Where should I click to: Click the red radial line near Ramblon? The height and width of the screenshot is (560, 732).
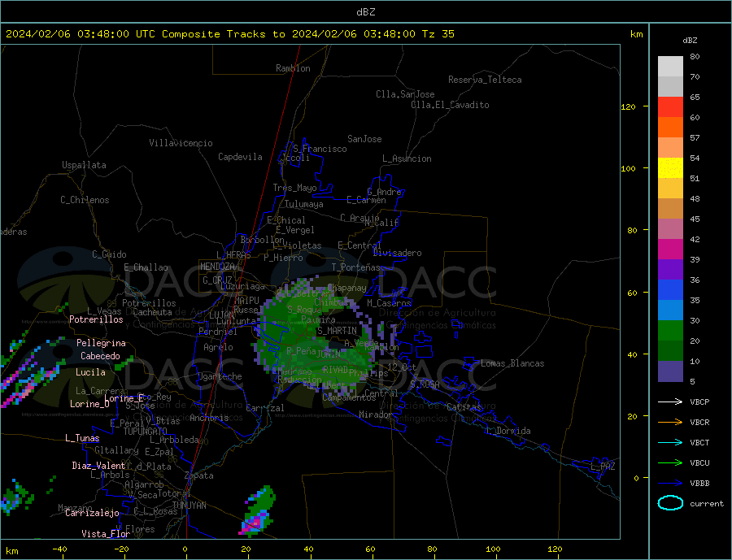[x=294, y=70]
